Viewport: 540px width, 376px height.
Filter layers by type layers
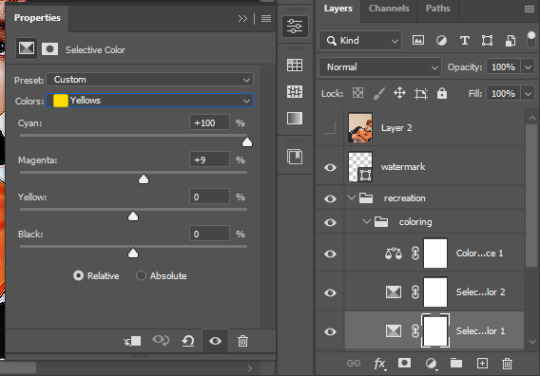tap(464, 41)
